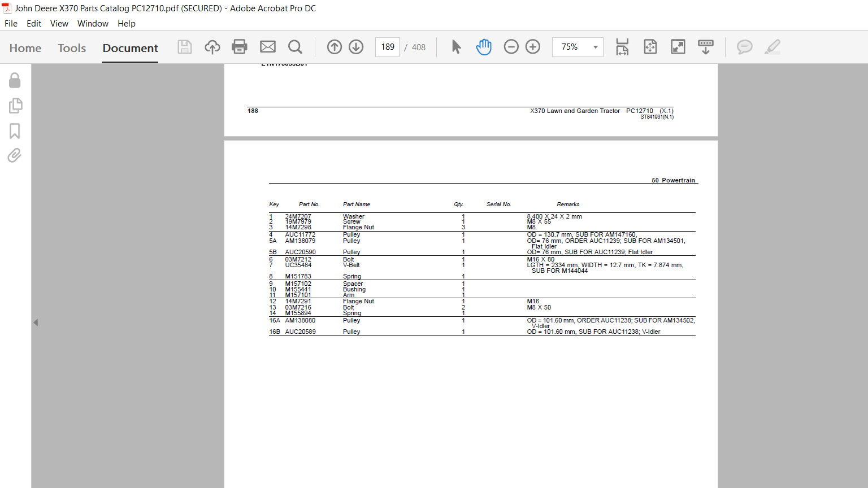868x488 pixels.
Task: Click part number AM138080
Action: coord(301,320)
